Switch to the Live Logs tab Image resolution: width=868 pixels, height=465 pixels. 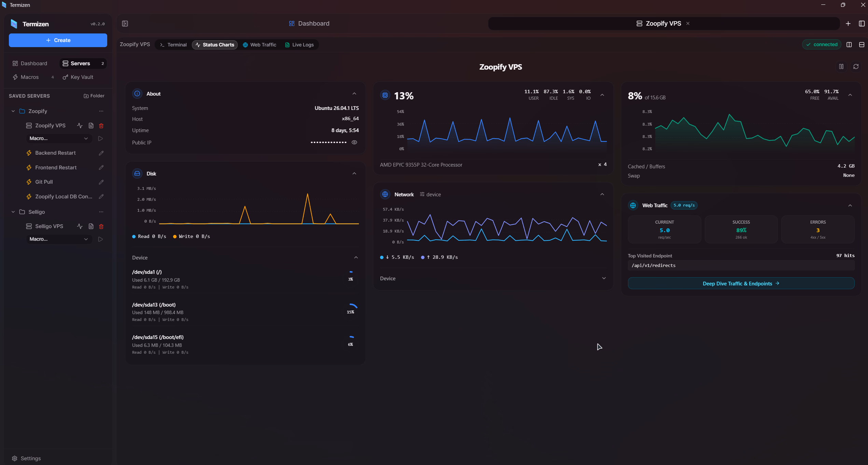coord(299,45)
